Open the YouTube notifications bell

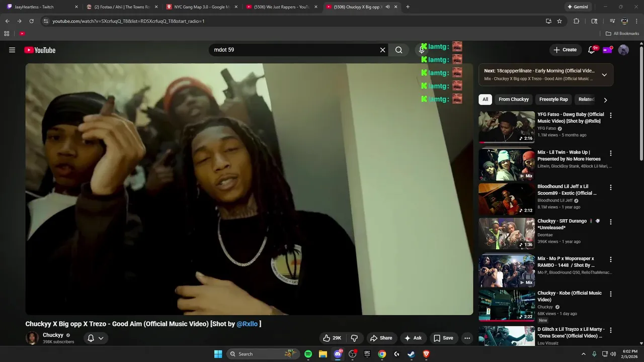point(592,50)
